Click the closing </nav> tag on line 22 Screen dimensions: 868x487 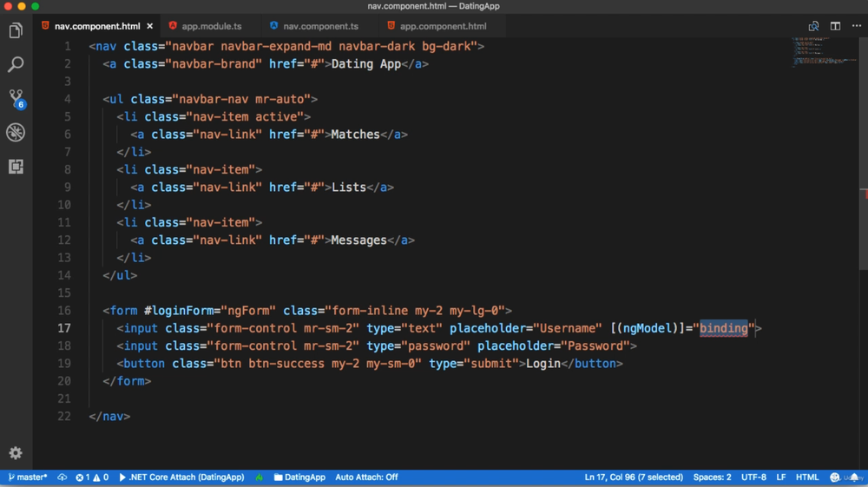tap(109, 416)
